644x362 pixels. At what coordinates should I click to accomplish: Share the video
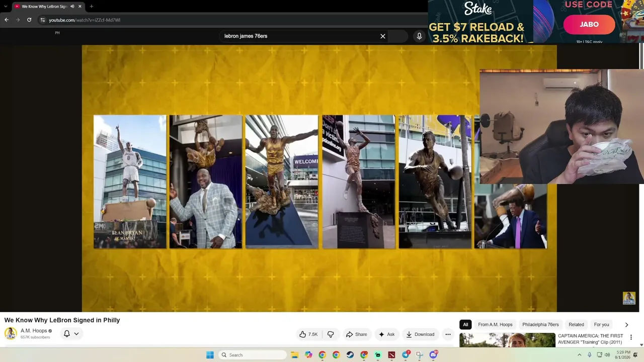coord(356,334)
